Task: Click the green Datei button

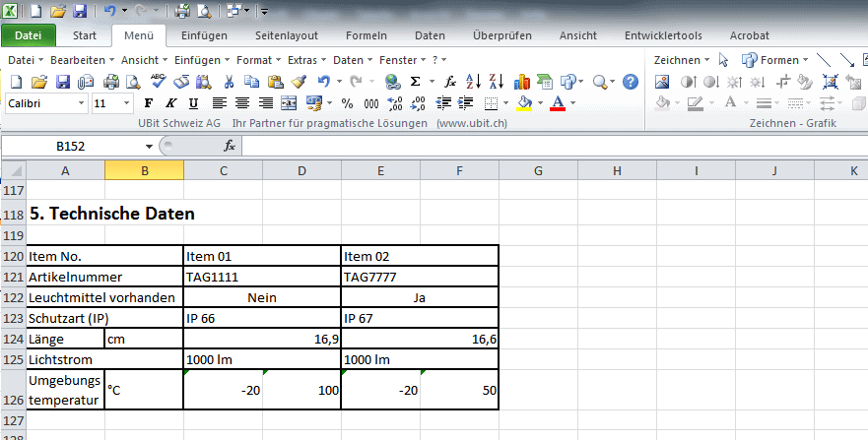Action: [x=29, y=35]
